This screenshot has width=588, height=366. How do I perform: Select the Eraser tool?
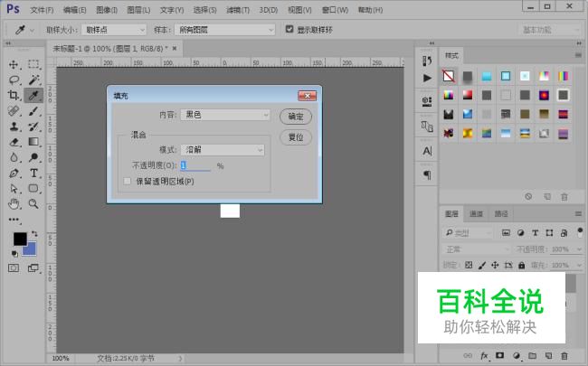tap(14, 142)
